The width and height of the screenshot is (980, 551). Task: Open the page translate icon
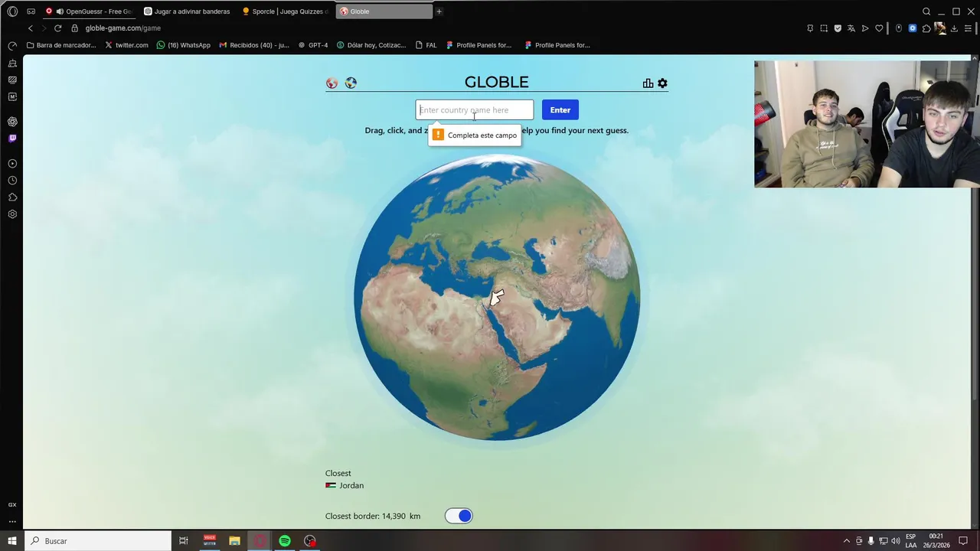click(x=851, y=28)
